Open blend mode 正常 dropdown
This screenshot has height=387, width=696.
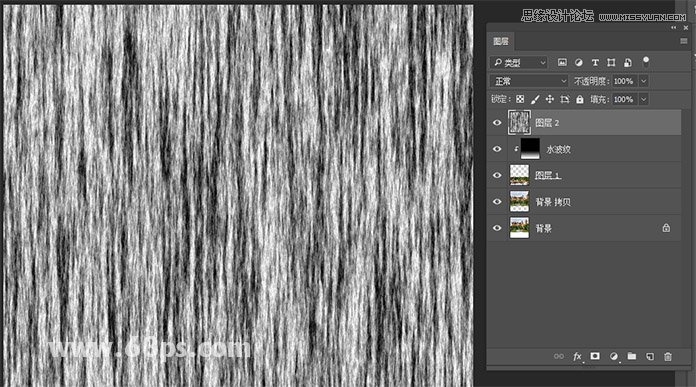point(529,81)
